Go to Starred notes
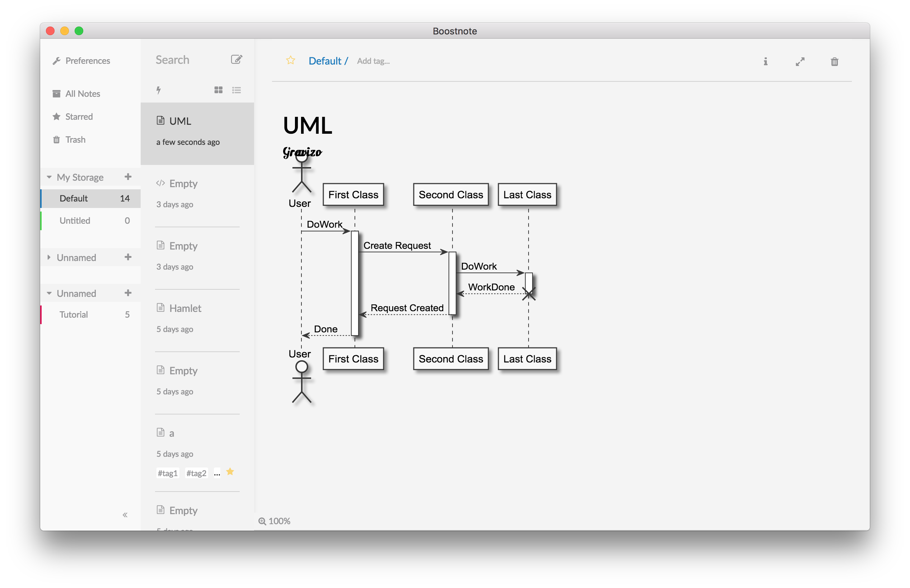The image size is (910, 588). [x=79, y=117]
